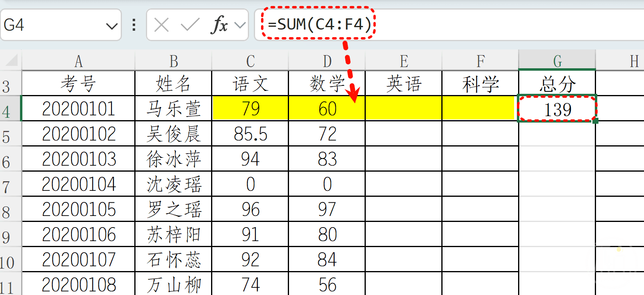Click the Insert Function fx icon
644x295 pixels.
pos(219,25)
